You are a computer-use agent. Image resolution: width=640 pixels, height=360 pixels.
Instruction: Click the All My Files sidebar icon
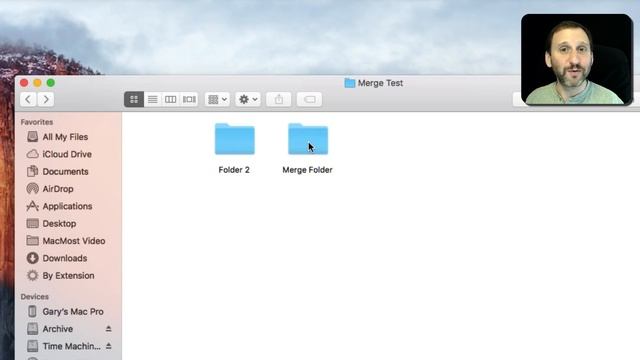[33, 136]
